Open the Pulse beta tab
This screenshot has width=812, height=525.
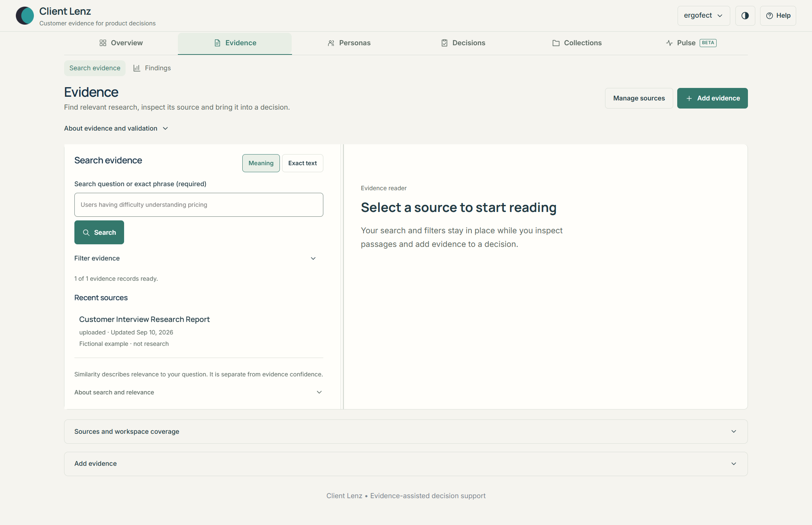click(691, 43)
